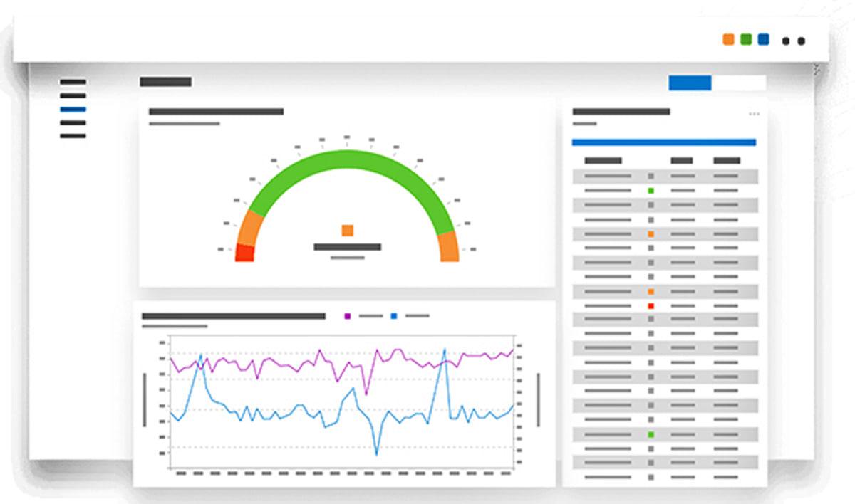Viewport: 855px width, 504px height.
Task: Select the blue highlighted sidebar menu item
Action: point(73,109)
